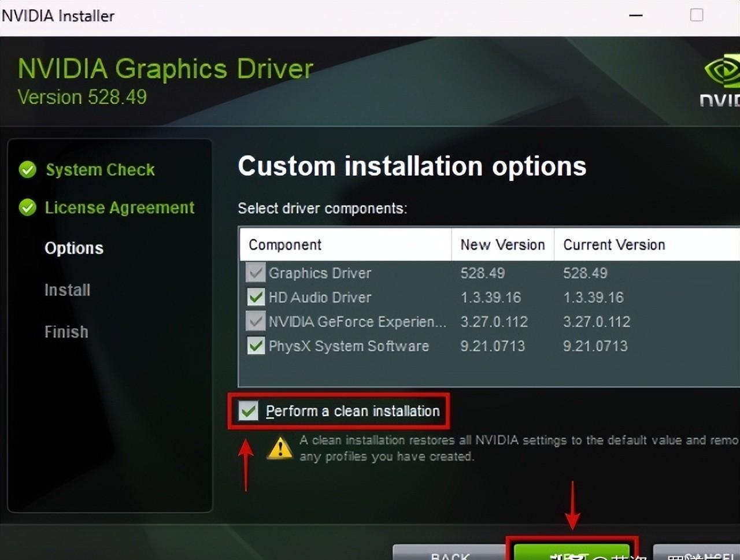Viewport: 740px width, 560px height.
Task: Uncheck the PhysX System Software checkbox
Action: [256, 346]
